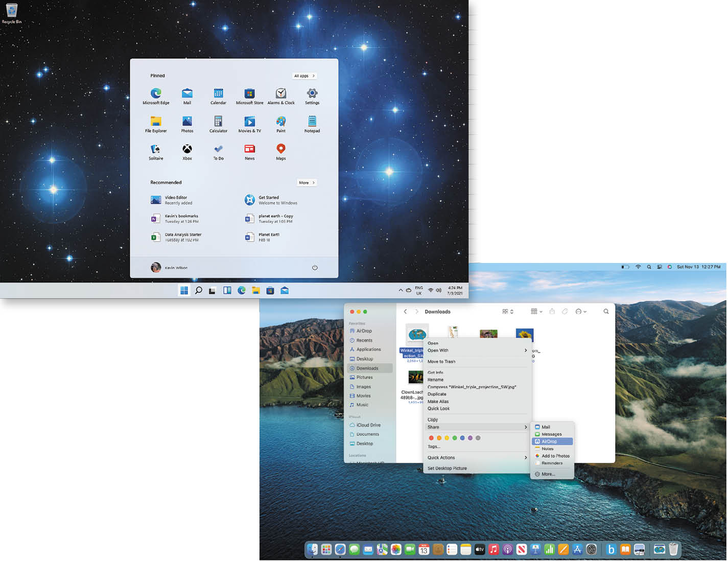
Task: Open the recommended Data Analysis Starter file
Action: [176, 237]
